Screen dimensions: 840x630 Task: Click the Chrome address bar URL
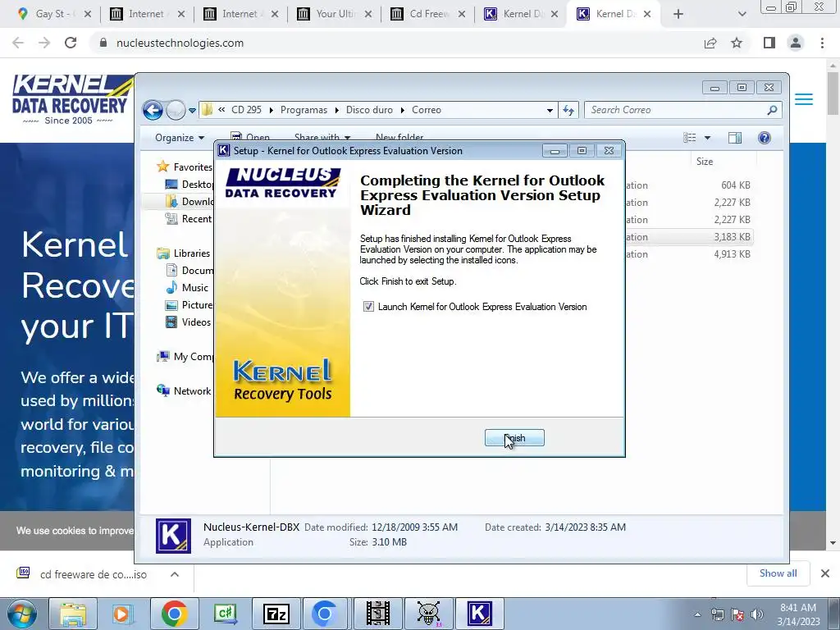pos(180,43)
